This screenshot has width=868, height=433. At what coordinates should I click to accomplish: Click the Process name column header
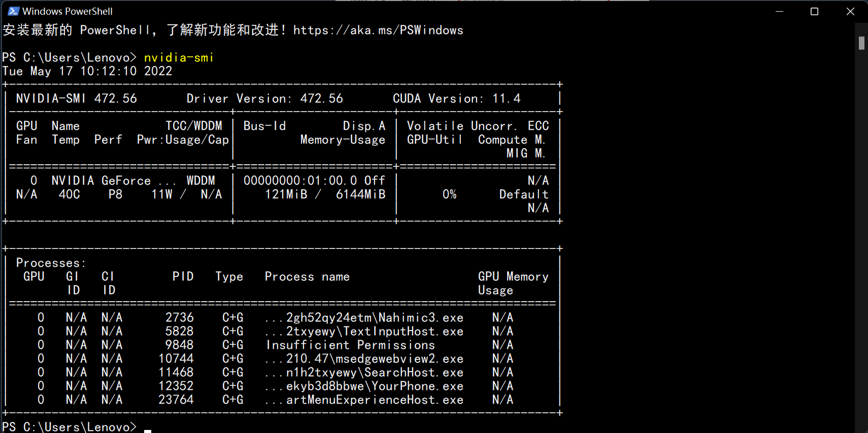[307, 277]
